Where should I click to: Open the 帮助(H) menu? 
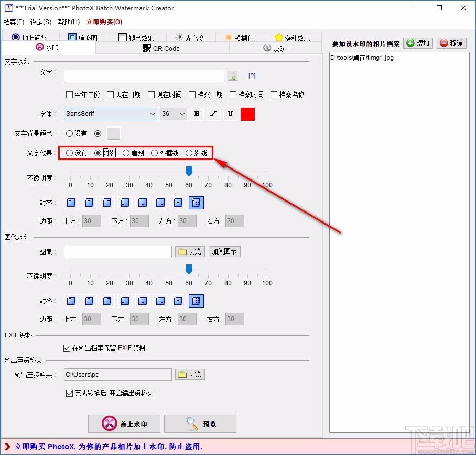coord(69,22)
